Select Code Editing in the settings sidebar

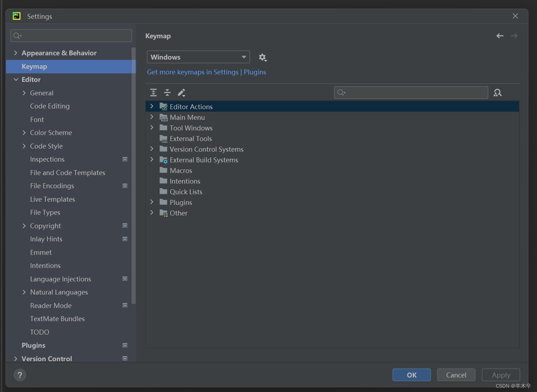coord(50,106)
